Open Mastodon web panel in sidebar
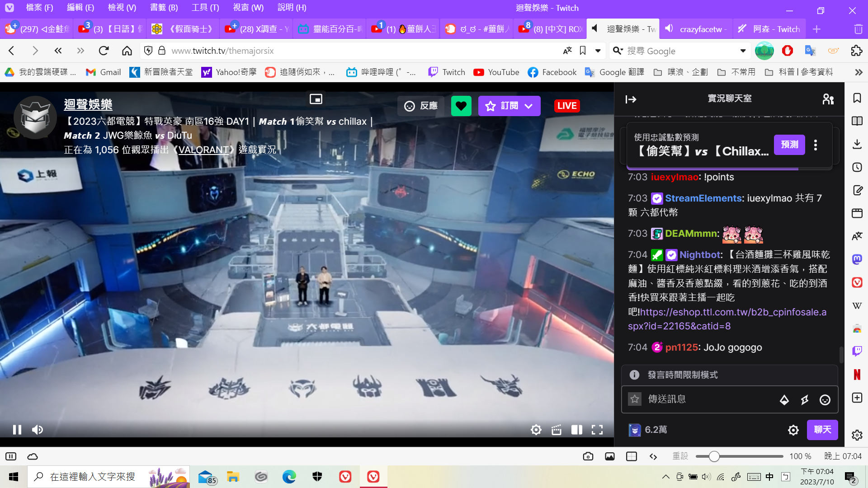Image resolution: width=868 pixels, height=488 pixels. point(857,259)
